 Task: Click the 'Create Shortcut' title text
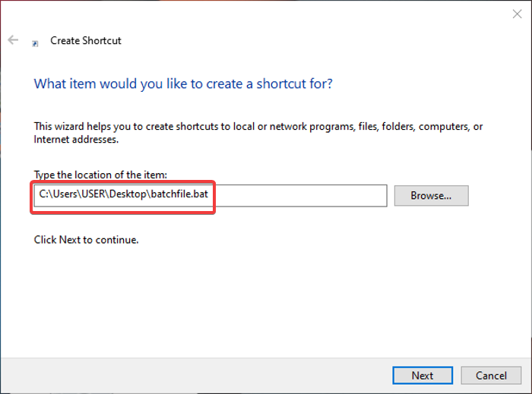(85, 41)
